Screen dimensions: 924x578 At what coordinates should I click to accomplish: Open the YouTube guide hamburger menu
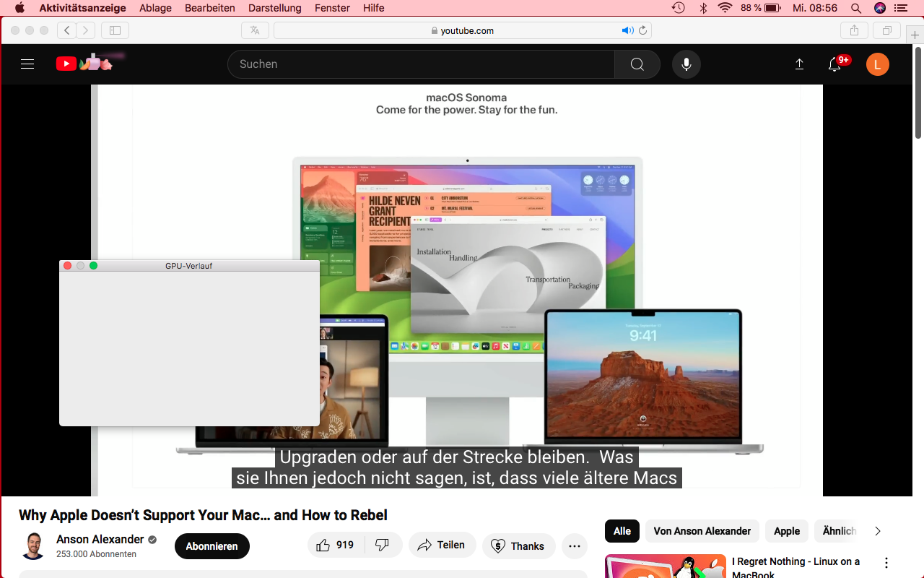click(27, 64)
